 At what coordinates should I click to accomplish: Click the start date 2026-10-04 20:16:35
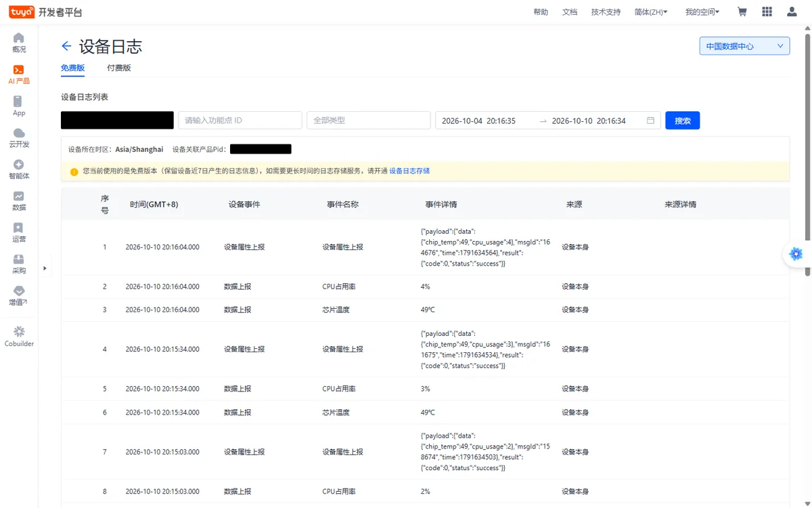[478, 121]
